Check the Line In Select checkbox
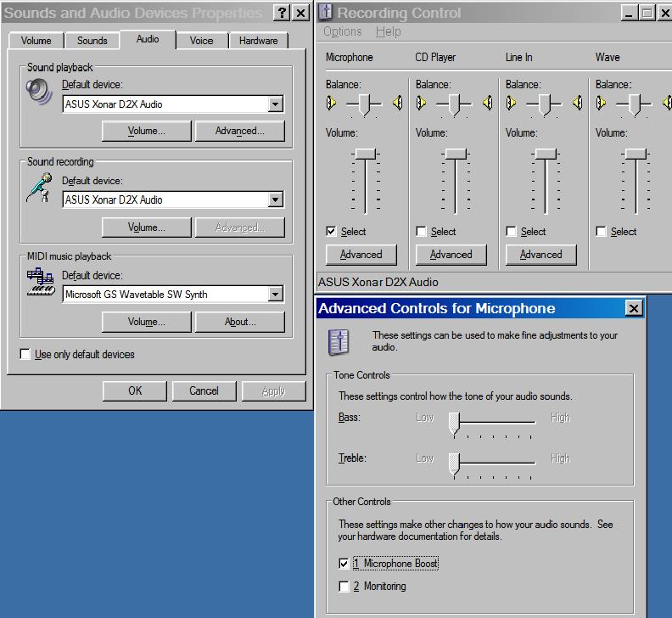 (x=512, y=232)
